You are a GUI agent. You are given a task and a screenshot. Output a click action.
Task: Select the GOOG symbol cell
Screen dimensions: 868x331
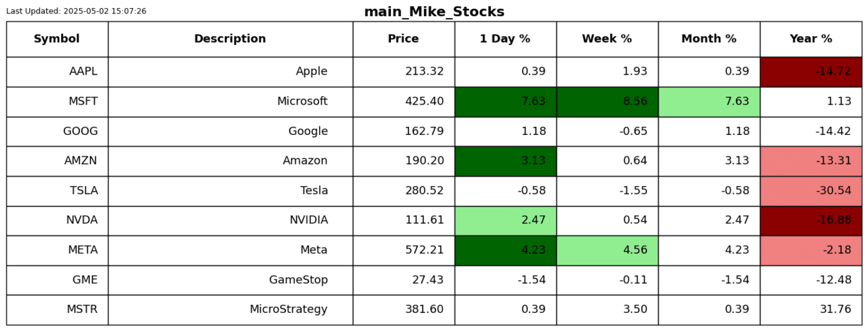tap(57, 132)
